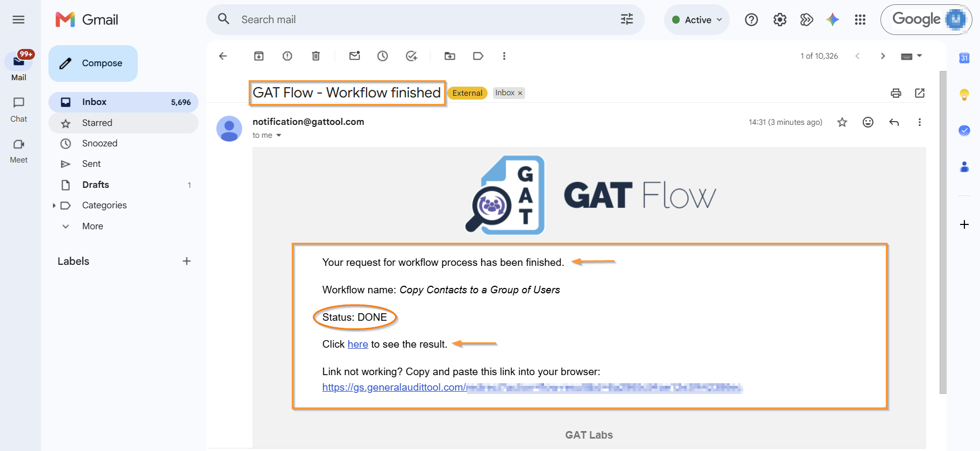Click the Labels tag icon in toolbar
Image resolution: width=980 pixels, height=451 pixels.
tap(478, 56)
